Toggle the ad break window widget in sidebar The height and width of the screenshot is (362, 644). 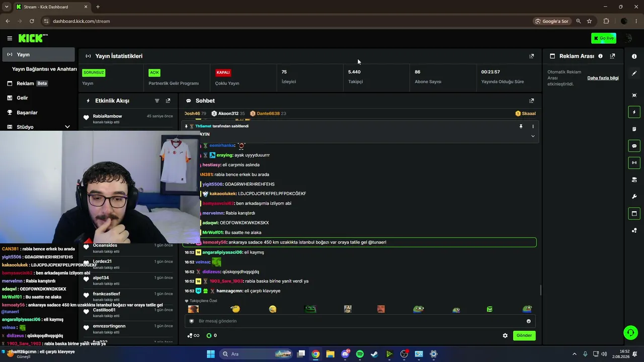[x=634, y=214]
